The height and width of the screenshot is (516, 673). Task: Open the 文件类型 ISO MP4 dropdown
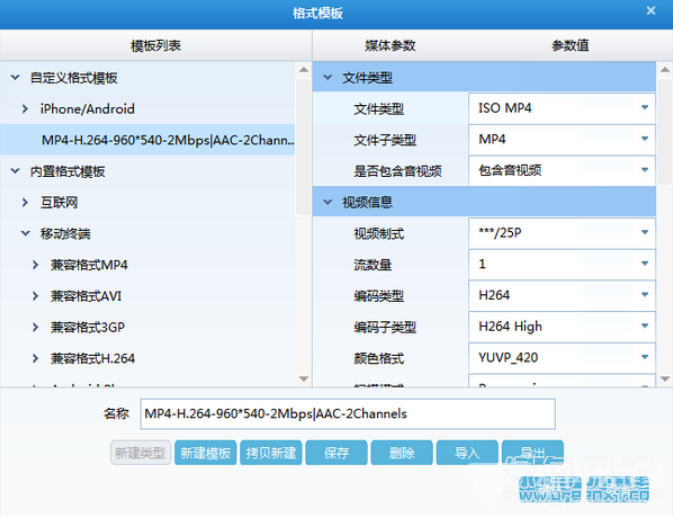(560, 108)
